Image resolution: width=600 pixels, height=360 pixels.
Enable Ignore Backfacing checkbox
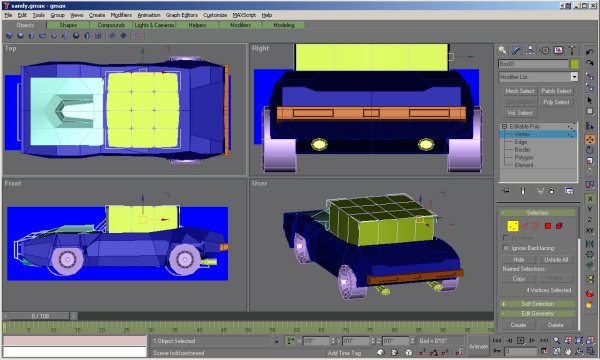click(x=506, y=248)
